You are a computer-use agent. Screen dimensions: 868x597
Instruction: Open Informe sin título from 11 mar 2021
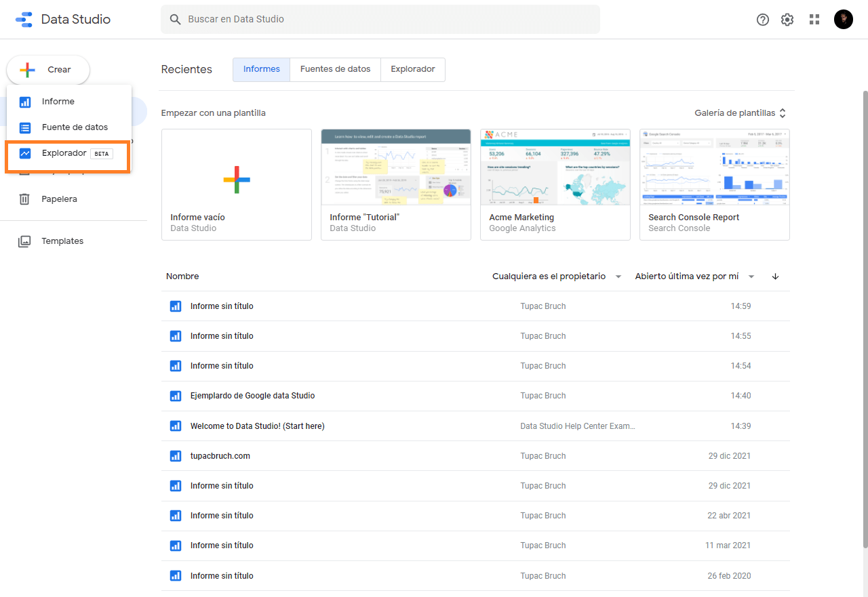pyautogui.click(x=222, y=545)
